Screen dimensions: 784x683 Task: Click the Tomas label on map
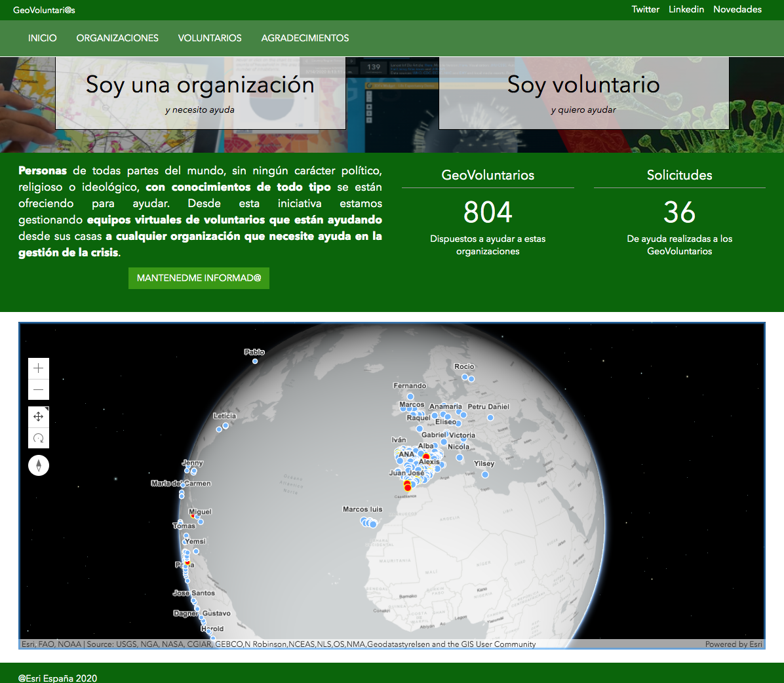(184, 526)
